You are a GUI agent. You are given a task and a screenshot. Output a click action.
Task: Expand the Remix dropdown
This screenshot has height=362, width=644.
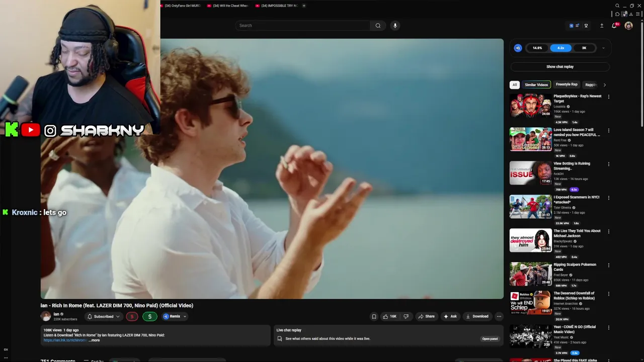click(185, 316)
